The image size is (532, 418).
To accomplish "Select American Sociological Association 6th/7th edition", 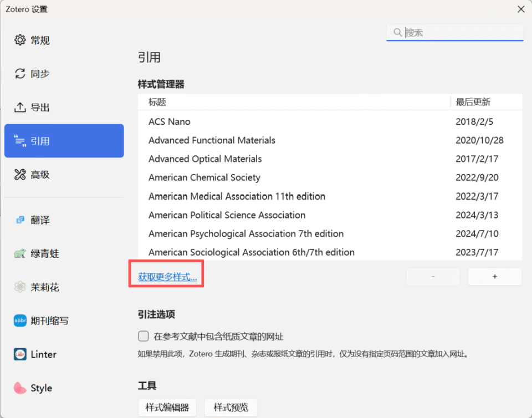I will click(330, 252).
